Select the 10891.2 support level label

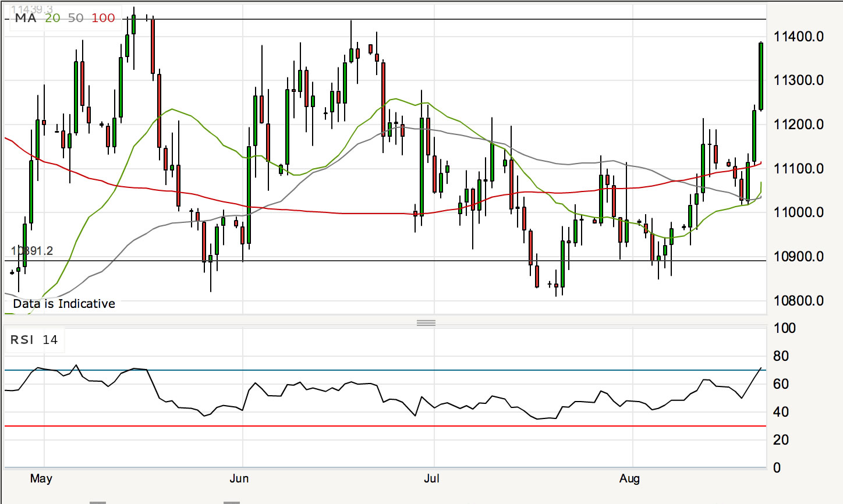(32, 251)
